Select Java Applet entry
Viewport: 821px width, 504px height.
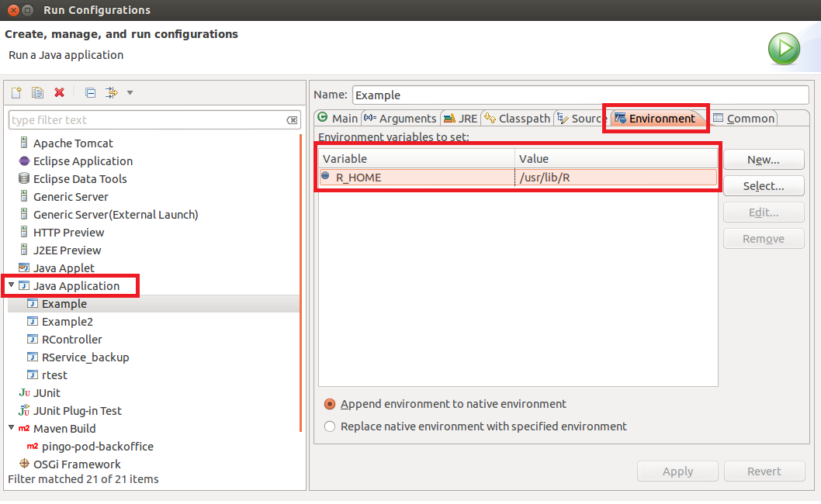tap(64, 268)
